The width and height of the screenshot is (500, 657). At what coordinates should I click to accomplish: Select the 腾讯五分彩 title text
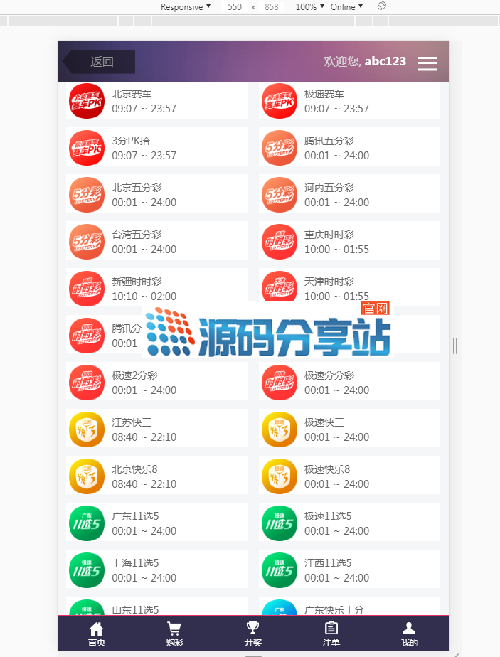point(329,141)
